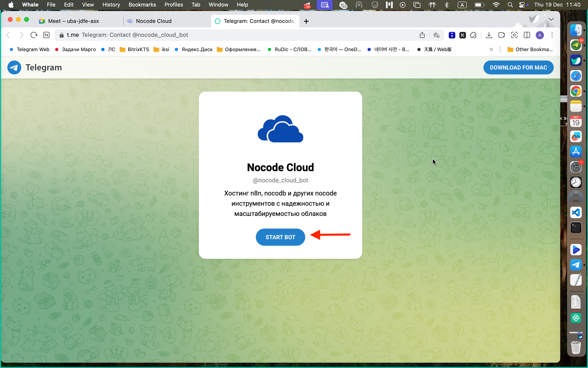Open the Оформление bookmark folder

pos(239,49)
